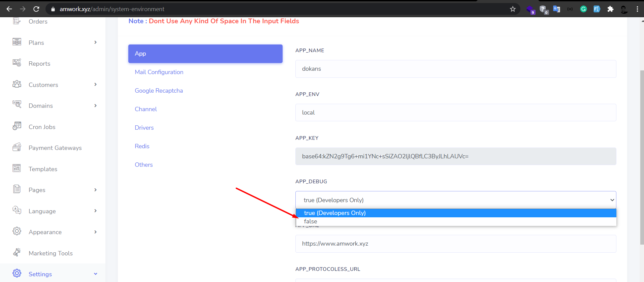The height and width of the screenshot is (282, 644).
Task: Bookmark this page with star icon
Action: click(513, 9)
